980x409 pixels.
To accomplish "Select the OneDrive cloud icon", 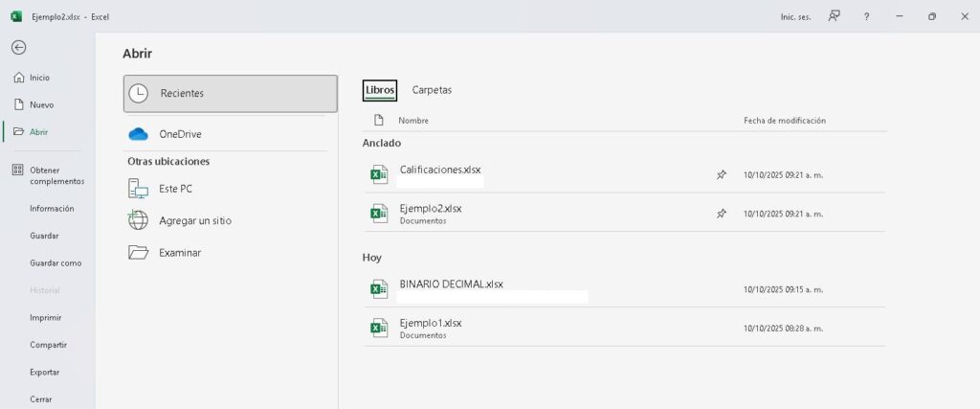I will 138,134.
